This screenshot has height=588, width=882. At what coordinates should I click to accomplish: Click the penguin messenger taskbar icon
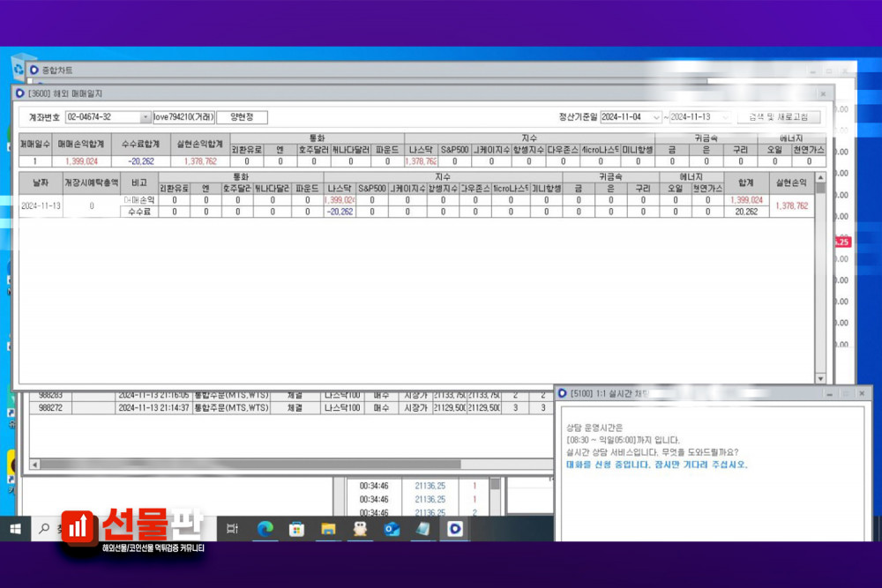[360, 528]
